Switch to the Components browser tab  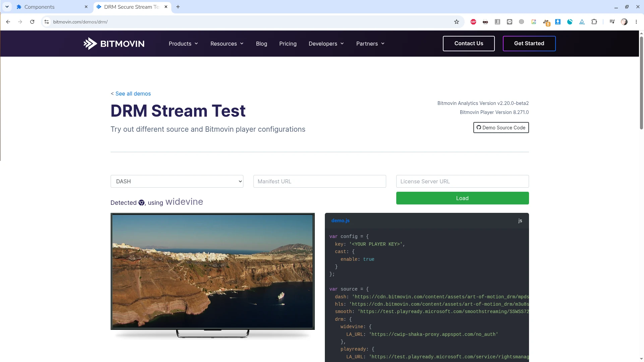(52, 7)
